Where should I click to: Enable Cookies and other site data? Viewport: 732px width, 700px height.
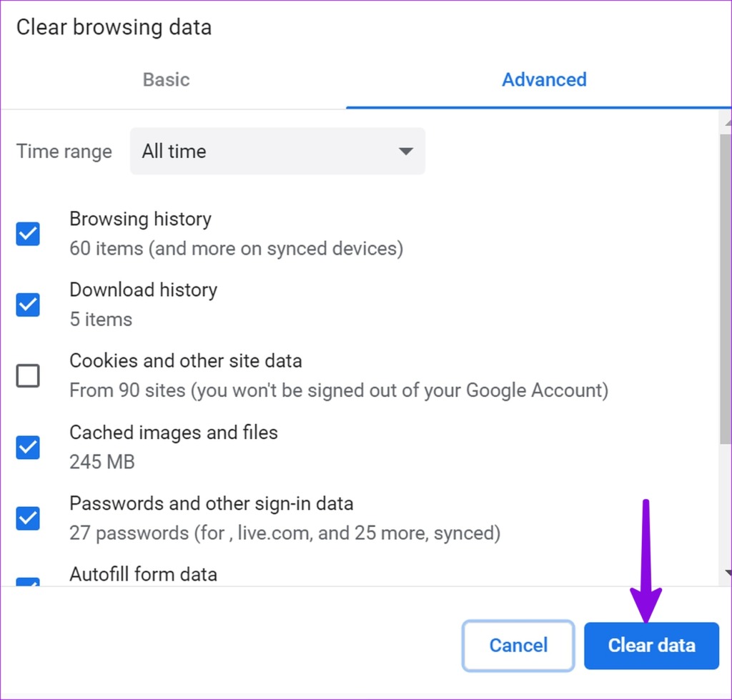[x=27, y=375]
